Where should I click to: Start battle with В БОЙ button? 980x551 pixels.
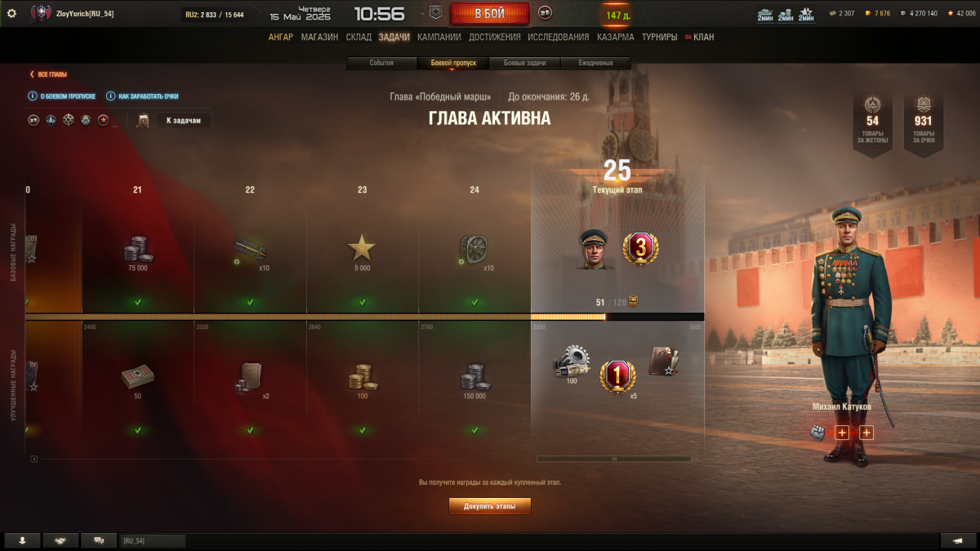[490, 14]
